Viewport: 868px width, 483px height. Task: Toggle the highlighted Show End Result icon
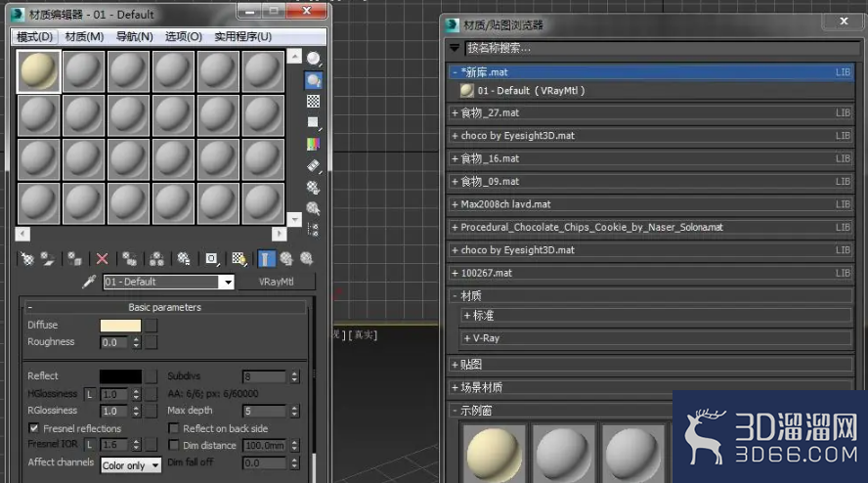coord(266,259)
